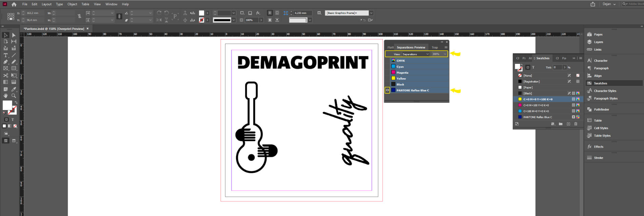Delete swatch with the trash icon

pyautogui.click(x=576, y=124)
